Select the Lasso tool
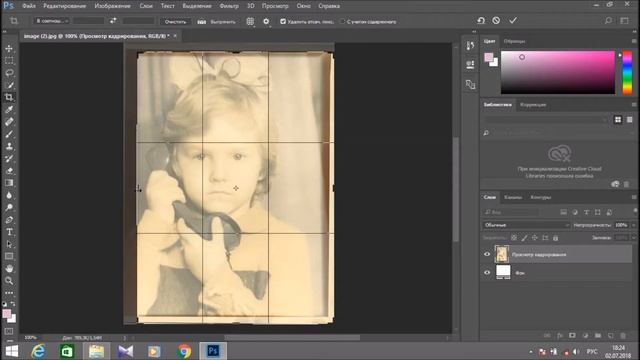640x360 pixels. 9,73
